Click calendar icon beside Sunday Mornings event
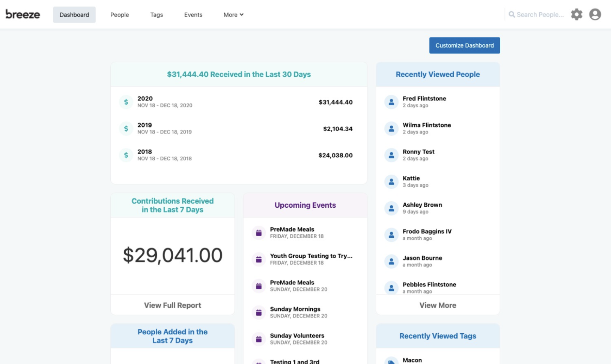 pos(259,313)
